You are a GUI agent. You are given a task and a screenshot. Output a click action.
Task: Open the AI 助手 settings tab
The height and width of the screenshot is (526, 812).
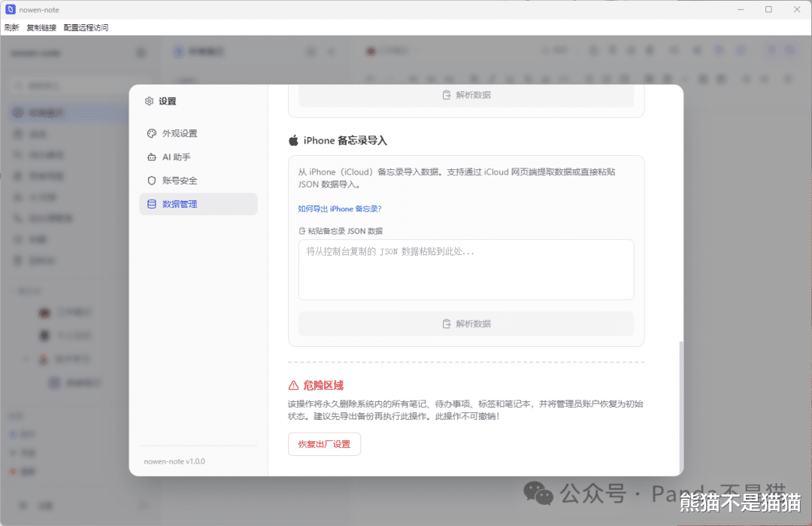click(x=198, y=157)
